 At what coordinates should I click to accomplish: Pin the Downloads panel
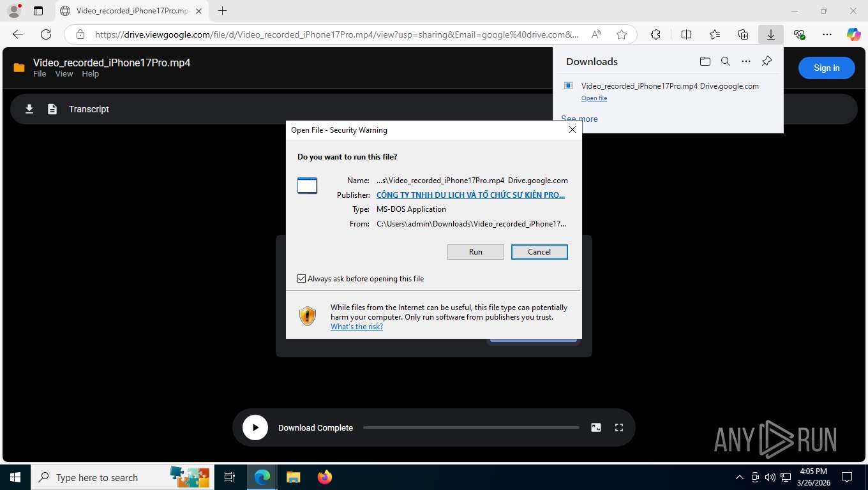pos(767,61)
